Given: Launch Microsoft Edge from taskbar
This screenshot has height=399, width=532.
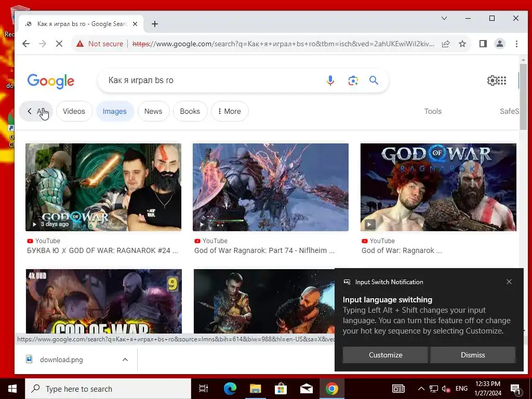Looking at the screenshot, I should tap(230, 389).
